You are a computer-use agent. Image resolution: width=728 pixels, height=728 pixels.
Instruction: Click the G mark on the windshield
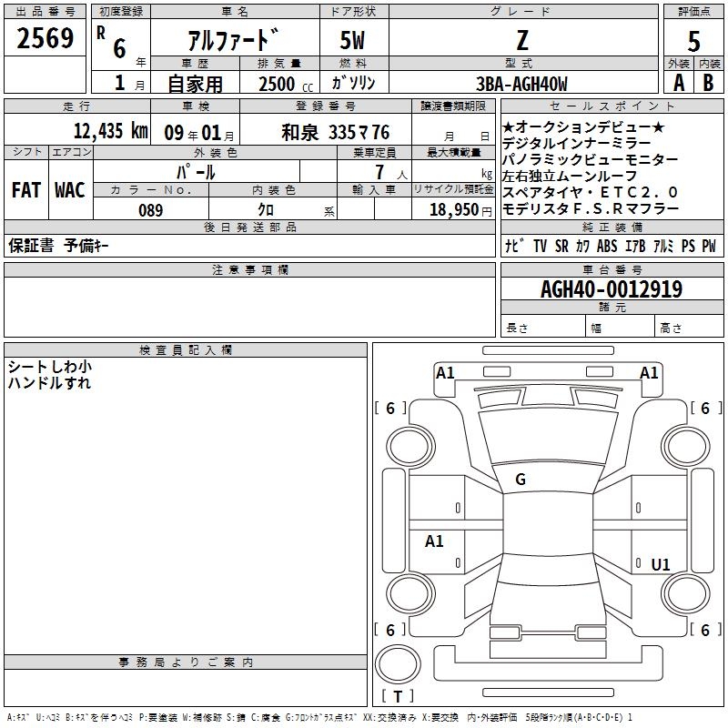[521, 480]
